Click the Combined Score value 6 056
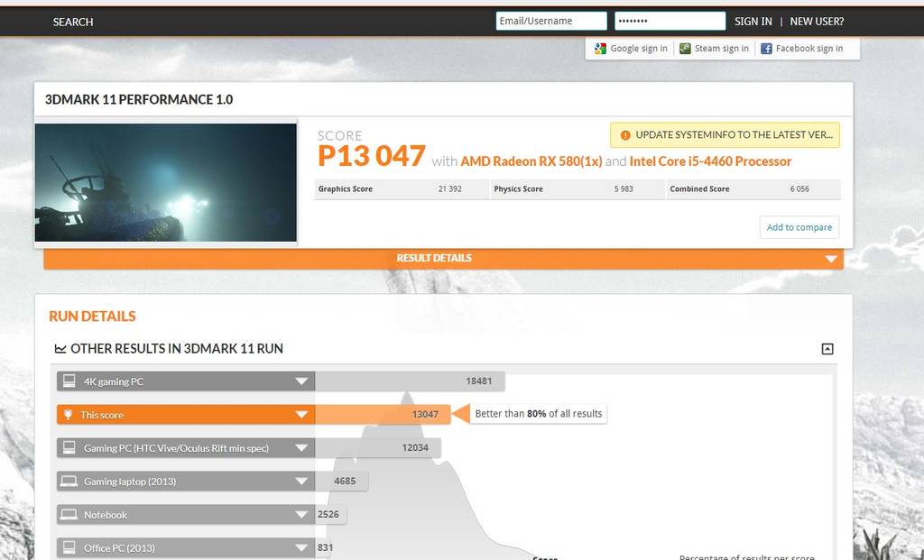The height and width of the screenshot is (560, 924). pos(799,189)
